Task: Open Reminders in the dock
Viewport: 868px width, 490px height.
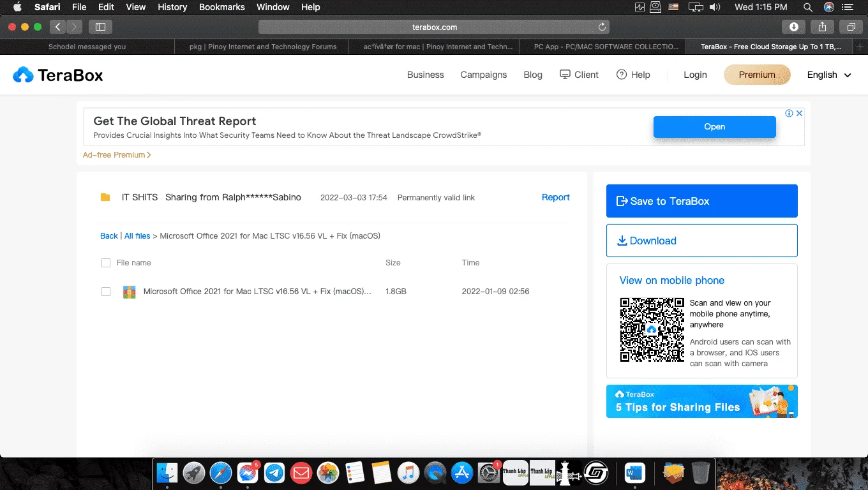Action: tap(354, 473)
